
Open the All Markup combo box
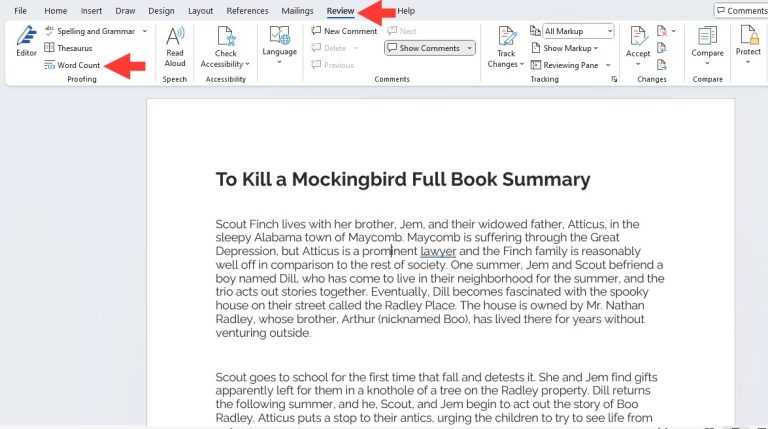click(578, 31)
